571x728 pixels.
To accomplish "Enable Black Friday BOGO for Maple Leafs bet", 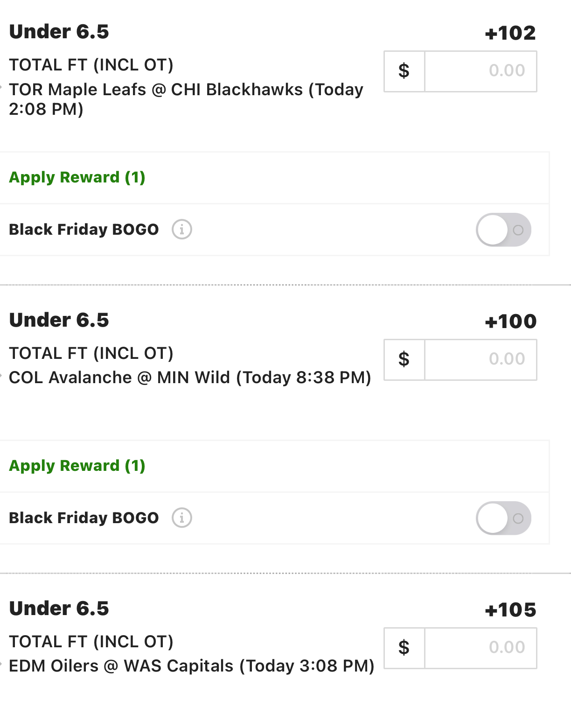I will 503,230.
